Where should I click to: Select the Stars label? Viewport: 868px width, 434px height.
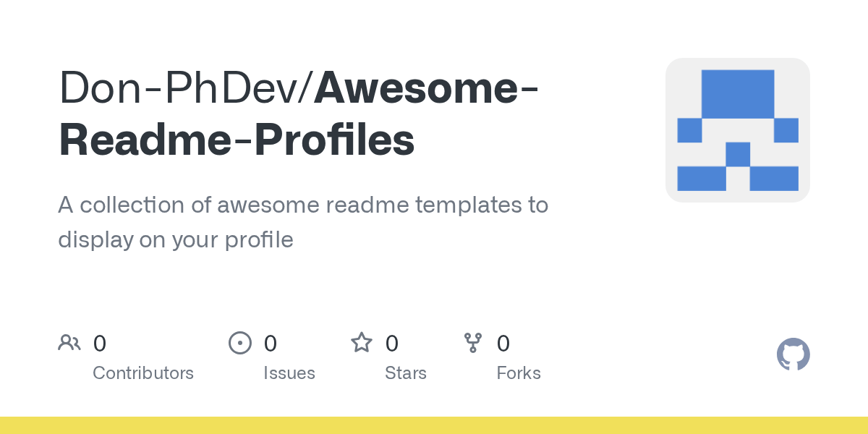(406, 373)
